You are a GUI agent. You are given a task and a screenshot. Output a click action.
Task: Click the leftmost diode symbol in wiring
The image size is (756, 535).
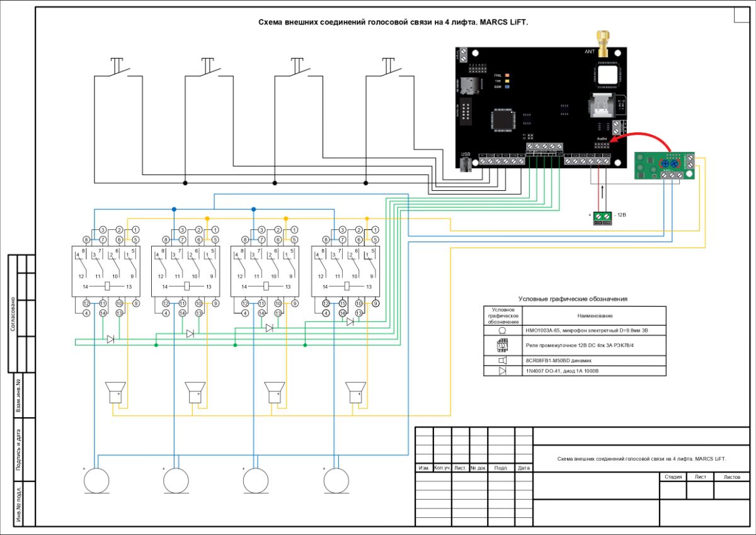click(x=110, y=339)
